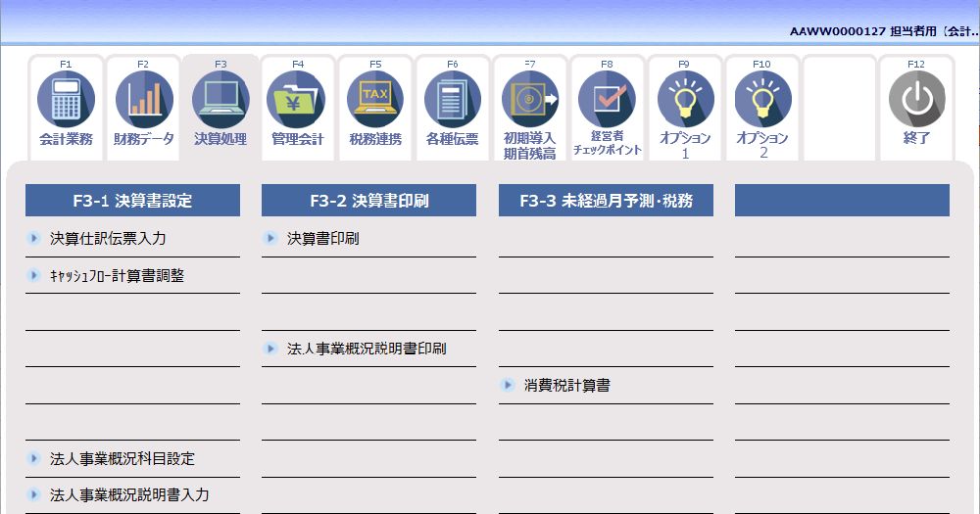
Task: Click the 管理会計 tab label
Action: coord(298,139)
